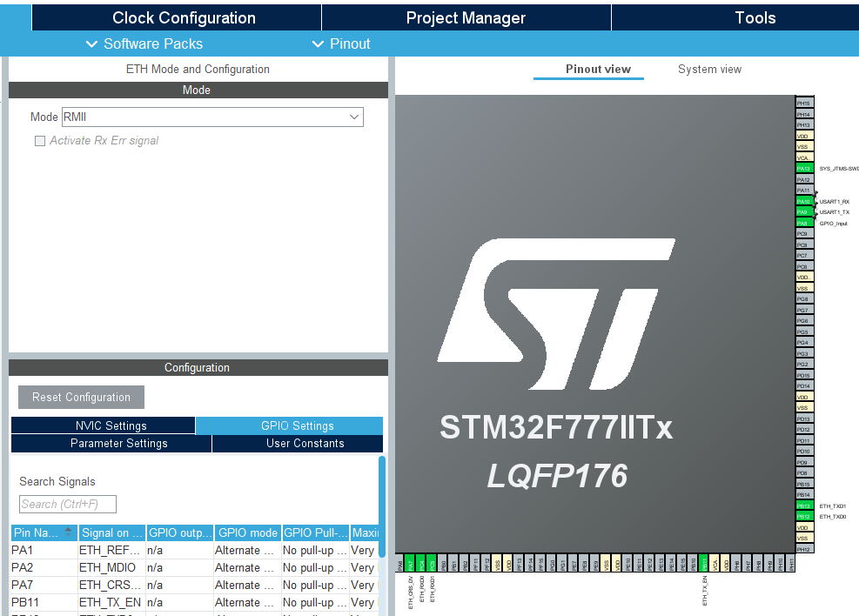Click the PC9 pin on the chip
859x616 pixels.
click(x=804, y=234)
